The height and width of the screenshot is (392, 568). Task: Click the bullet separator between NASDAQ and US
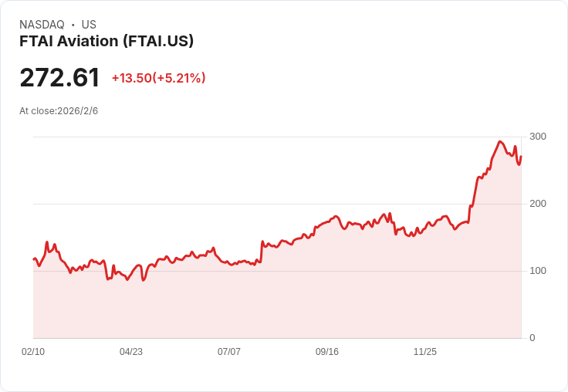coord(73,25)
